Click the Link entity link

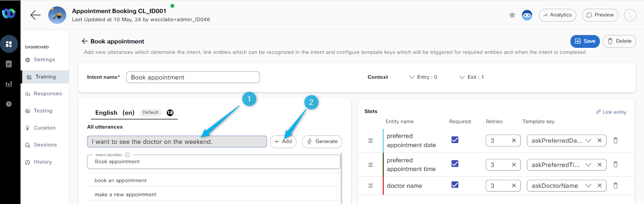(x=611, y=112)
